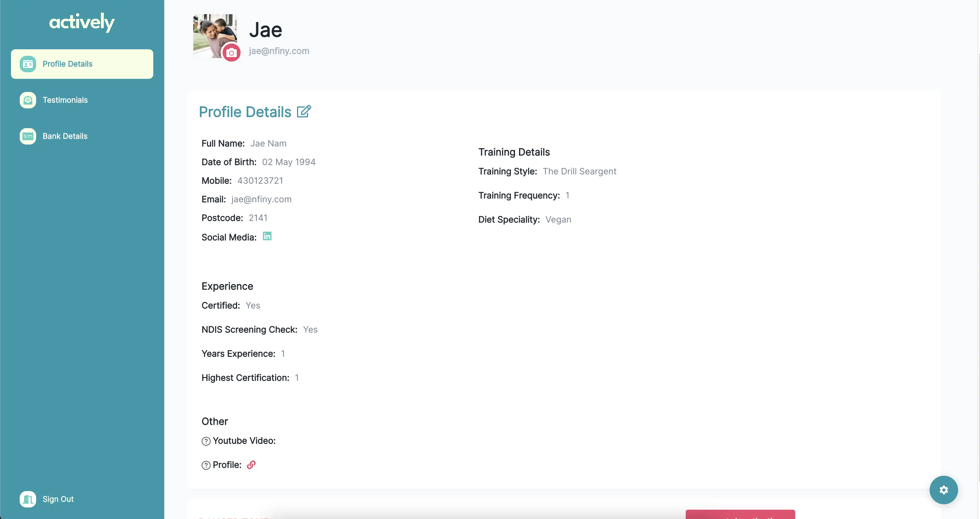Click the Profile Details card icon in sidebar
The image size is (980, 519).
click(x=27, y=64)
